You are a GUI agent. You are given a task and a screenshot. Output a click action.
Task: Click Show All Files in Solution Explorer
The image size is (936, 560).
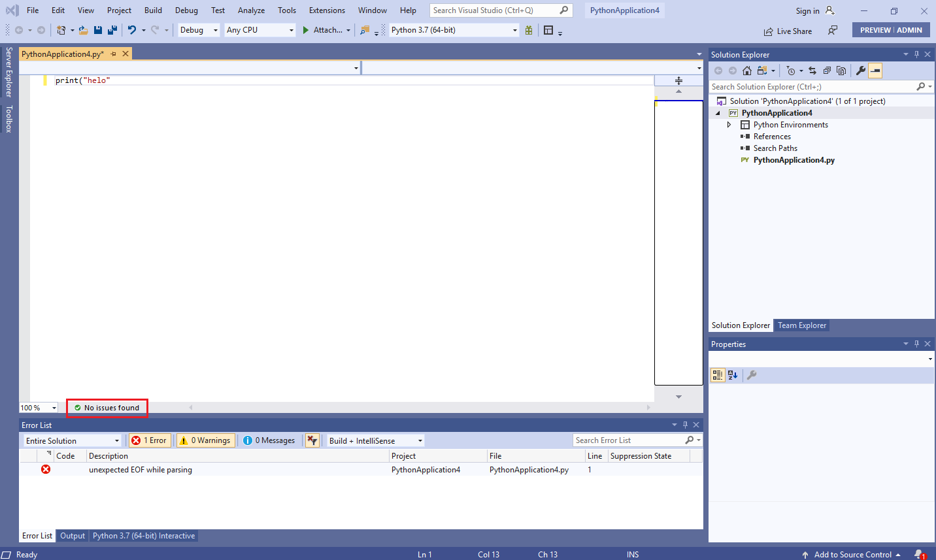[841, 71]
